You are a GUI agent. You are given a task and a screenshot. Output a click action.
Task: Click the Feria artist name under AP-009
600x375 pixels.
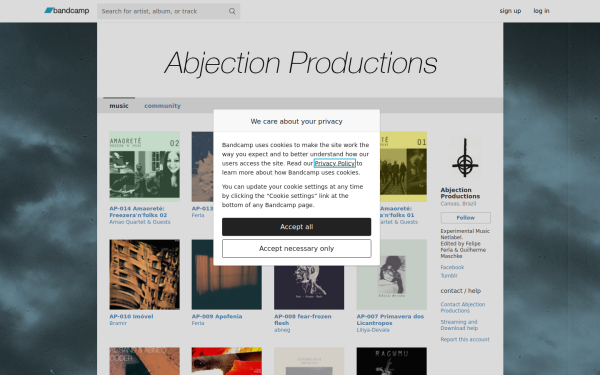198,323
